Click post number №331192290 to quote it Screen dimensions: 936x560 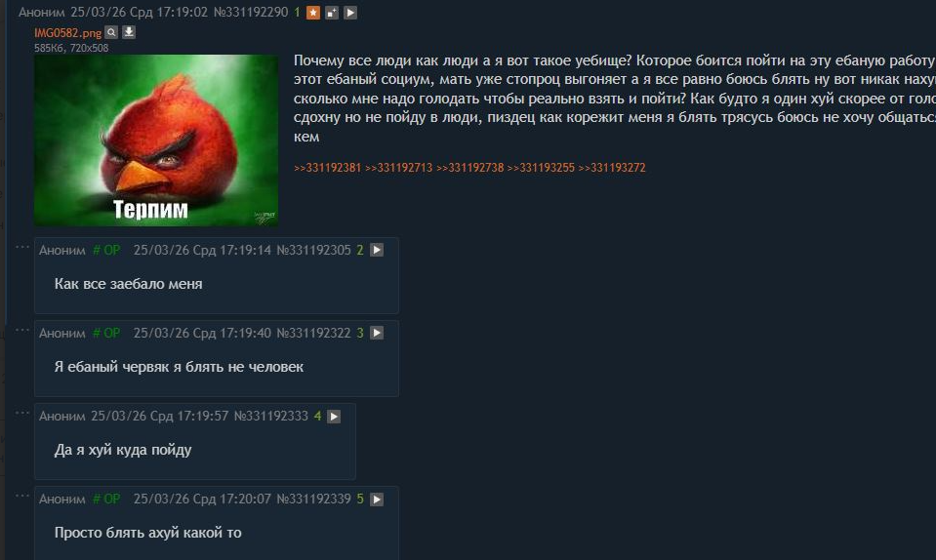(x=251, y=12)
